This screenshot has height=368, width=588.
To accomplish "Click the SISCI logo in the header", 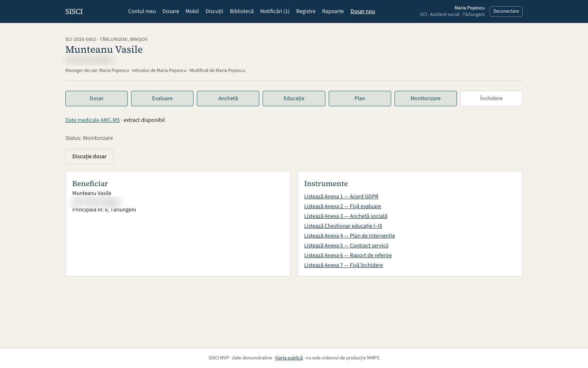I will [x=74, y=11].
